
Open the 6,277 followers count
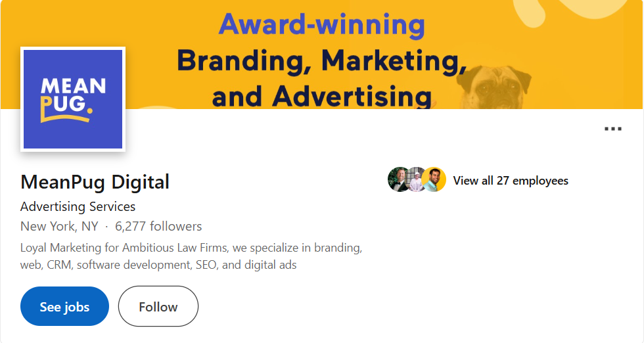tap(158, 227)
